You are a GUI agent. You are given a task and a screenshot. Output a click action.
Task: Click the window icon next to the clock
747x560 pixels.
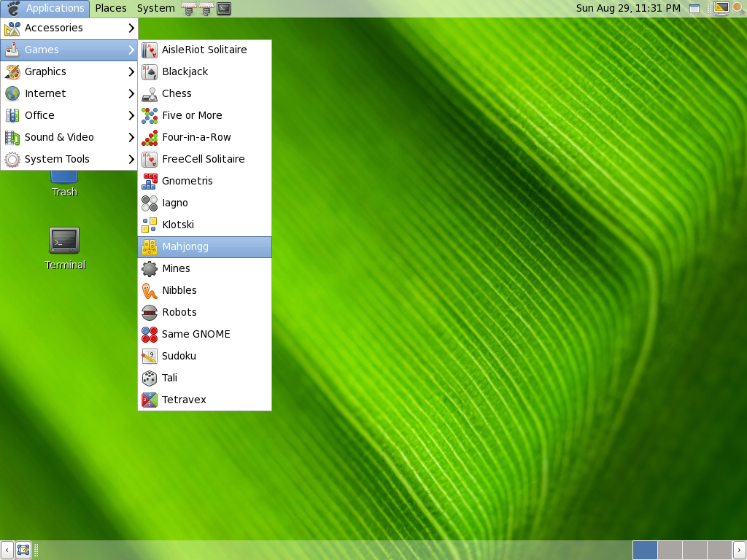(694, 9)
